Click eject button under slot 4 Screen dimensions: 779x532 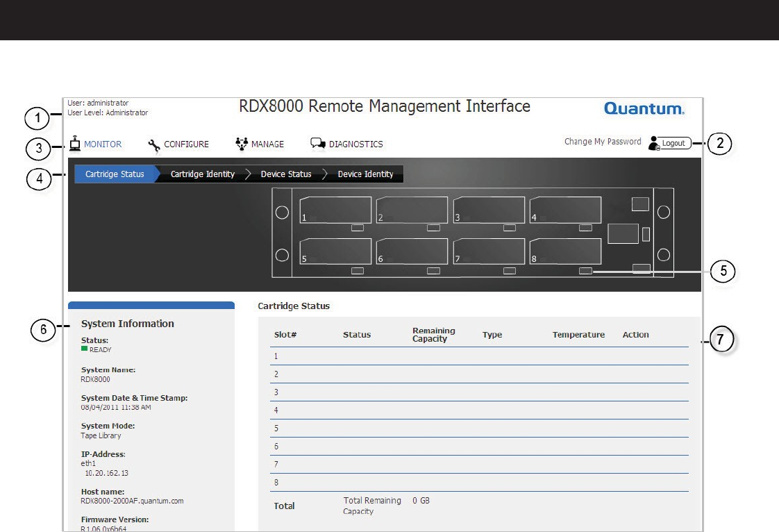pos(586,228)
